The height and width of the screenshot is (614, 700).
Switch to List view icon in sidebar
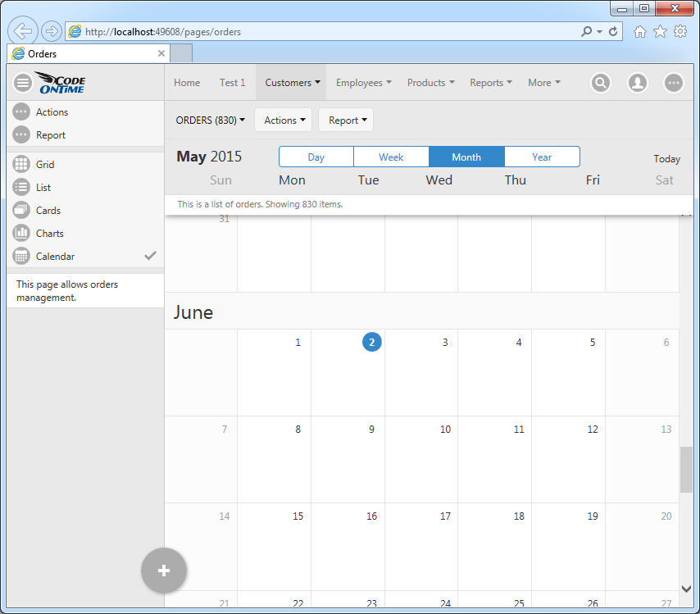pyautogui.click(x=21, y=187)
